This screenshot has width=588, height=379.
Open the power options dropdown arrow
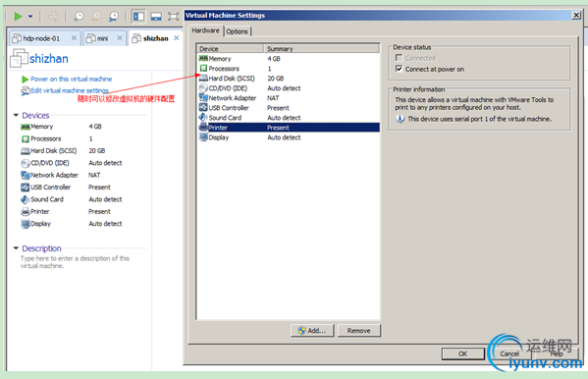(30, 16)
